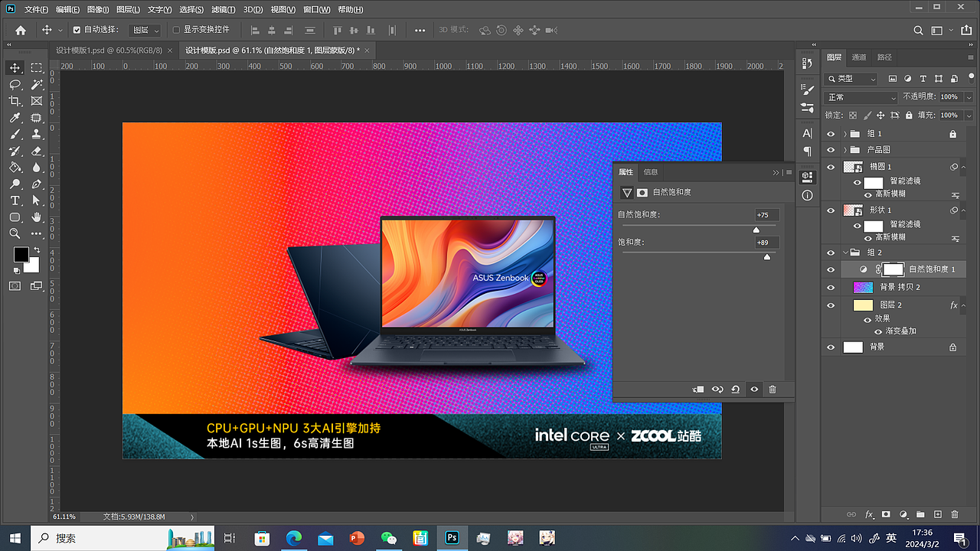The width and height of the screenshot is (980, 551).
Task: Select the Eyedropper tool
Action: (15, 118)
